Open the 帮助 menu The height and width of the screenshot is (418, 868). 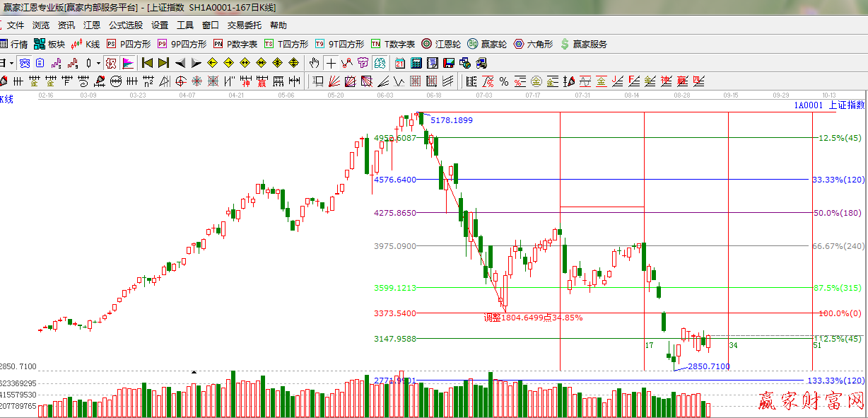point(278,25)
